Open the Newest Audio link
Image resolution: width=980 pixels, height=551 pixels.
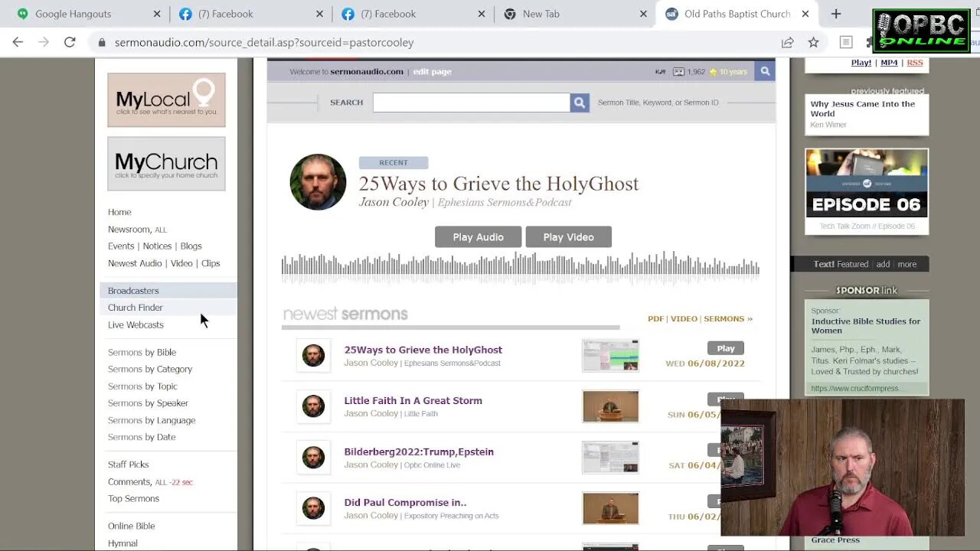[135, 263]
